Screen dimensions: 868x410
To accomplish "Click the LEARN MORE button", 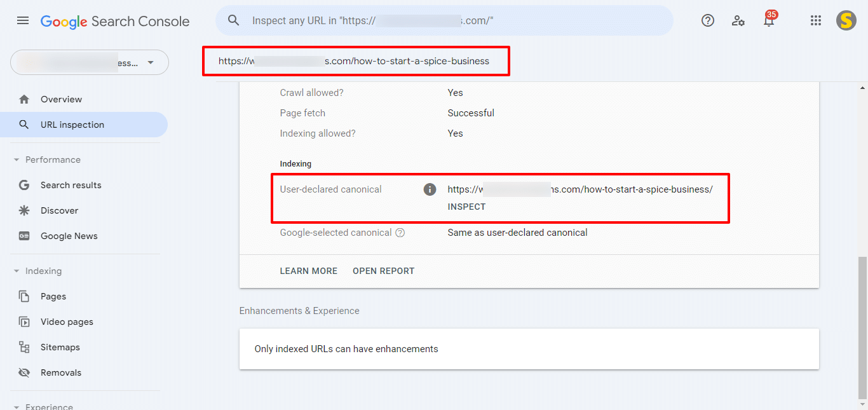I will 309,271.
